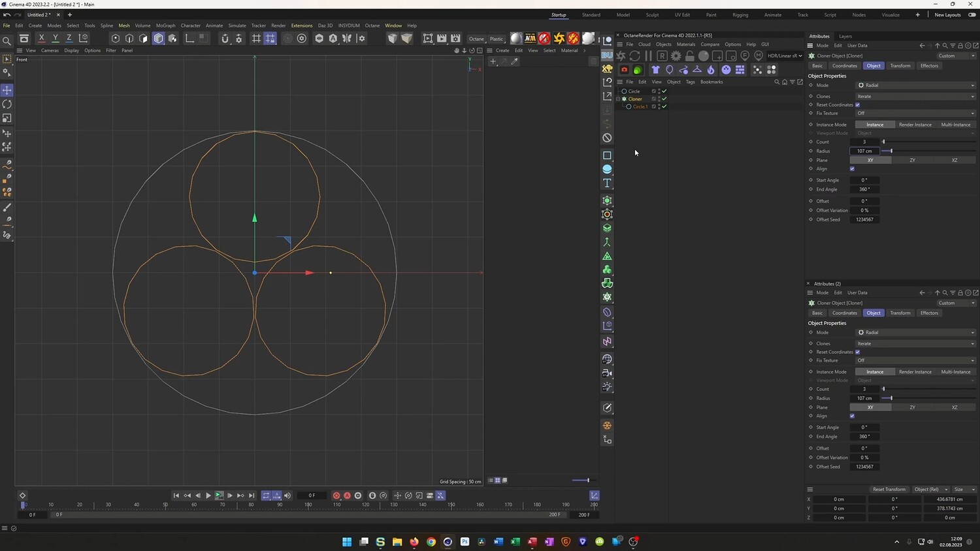Toggle the Circle object's enable checkmark
Viewport: 980px width, 551px height.
point(664,91)
